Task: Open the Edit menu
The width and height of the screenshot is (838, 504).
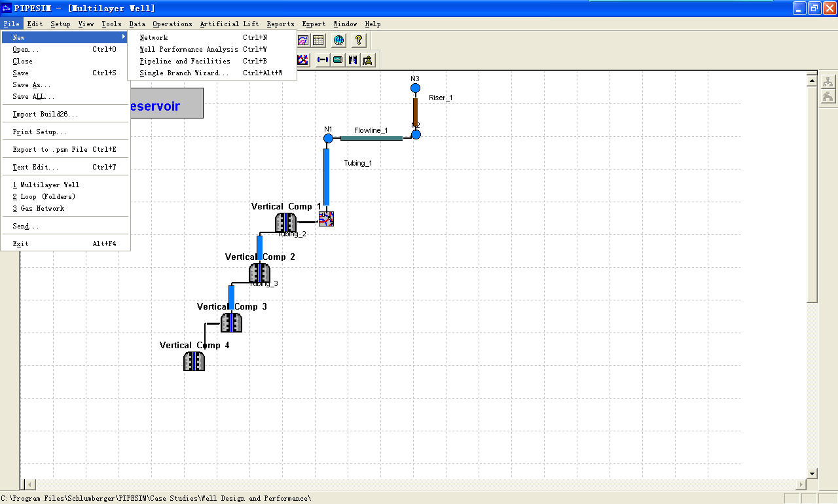Action: click(35, 24)
